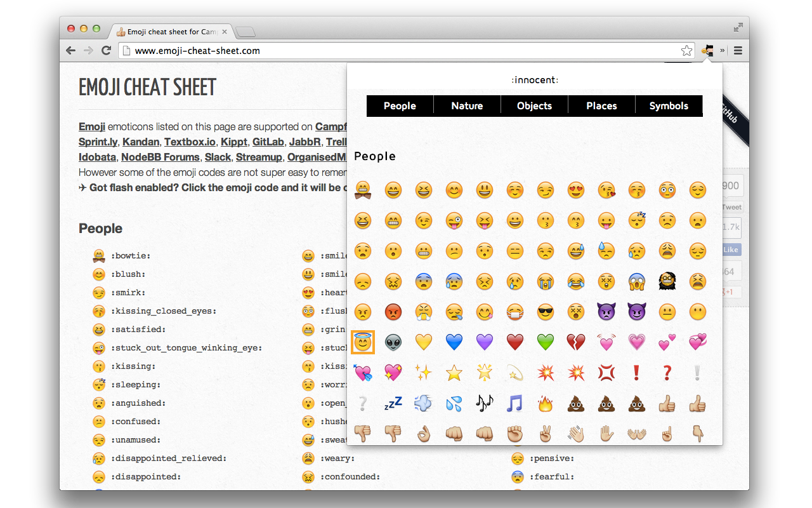Click the :unamused: emoji code
The image size is (812, 508).
[x=136, y=440]
